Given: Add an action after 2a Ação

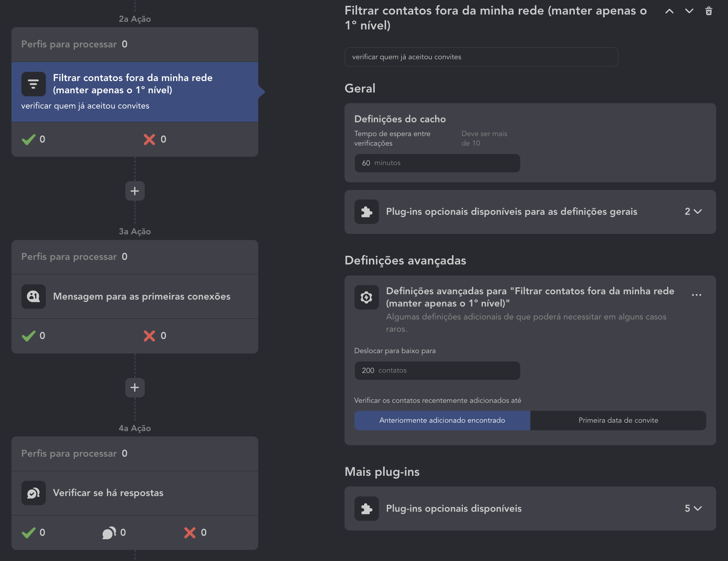Looking at the screenshot, I should click(x=135, y=191).
